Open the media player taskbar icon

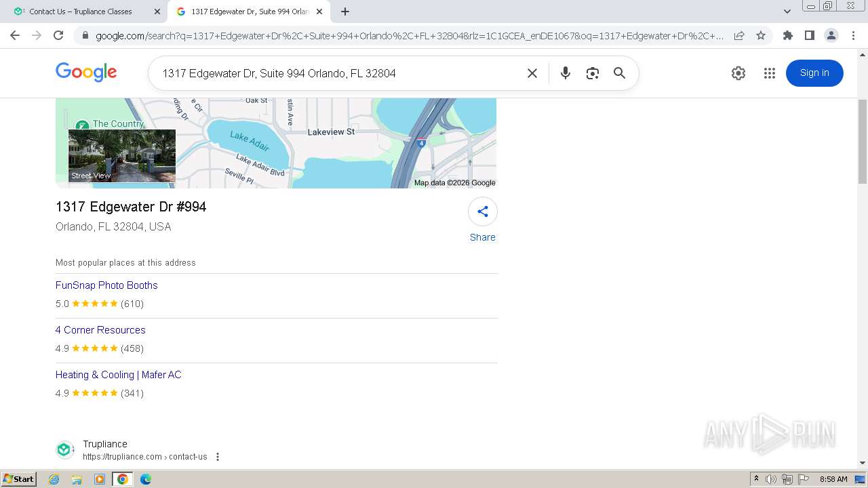100,479
